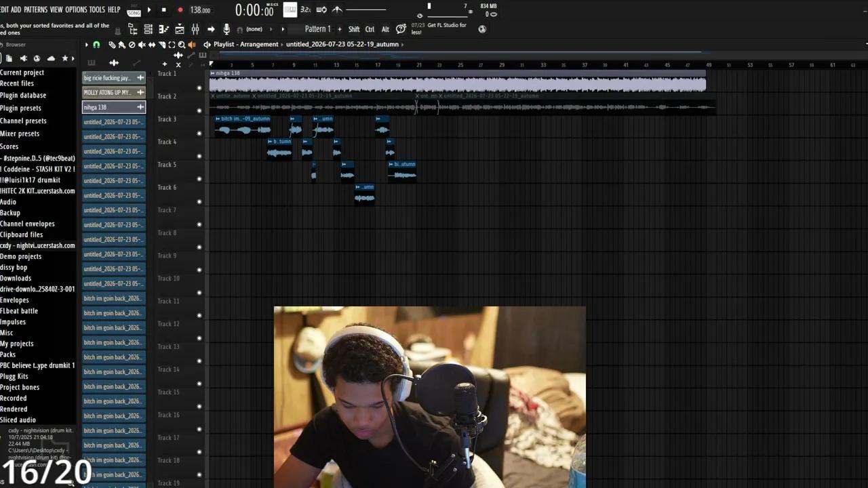Select the Zoom magnifier tool
Viewport: 868px width, 488px height.
[181, 45]
